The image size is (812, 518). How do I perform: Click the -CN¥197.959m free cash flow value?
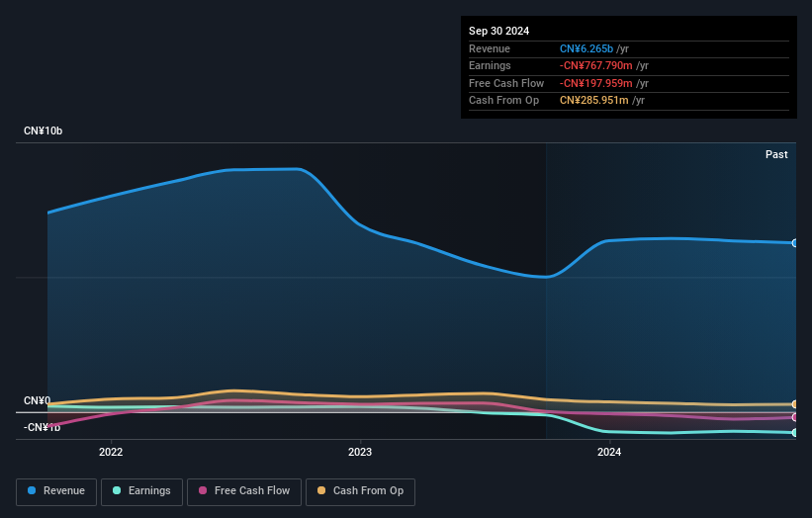coord(596,83)
